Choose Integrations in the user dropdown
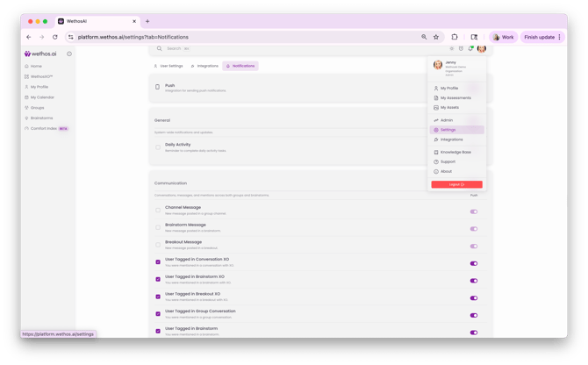The width and height of the screenshot is (588, 365). pos(456,140)
